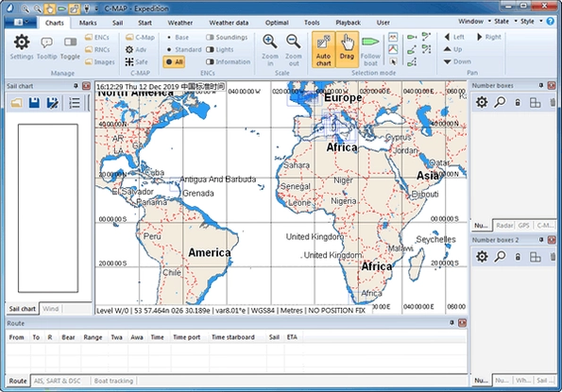Open the Wind tab below sail chart
Image resolution: width=562 pixels, height=392 pixels.
tap(51, 309)
